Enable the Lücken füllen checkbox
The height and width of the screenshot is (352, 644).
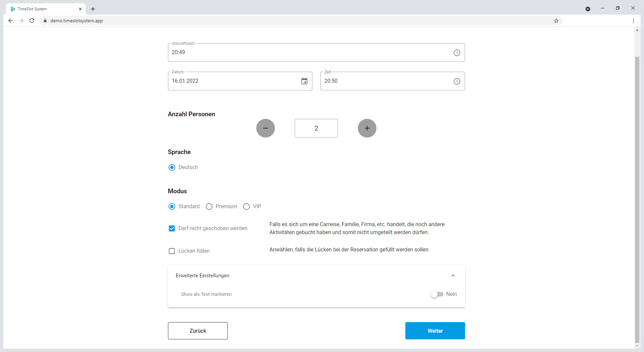[172, 251]
